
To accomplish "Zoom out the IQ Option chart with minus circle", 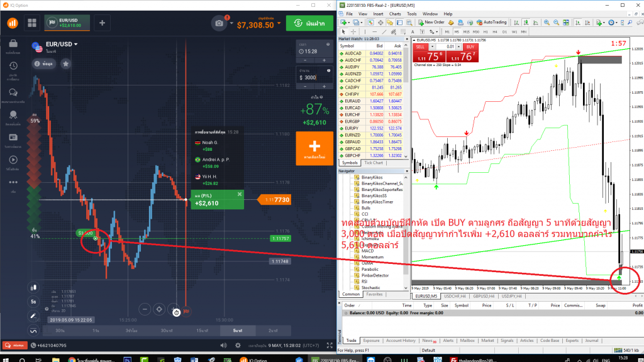I will pyautogui.click(x=145, y=309).
